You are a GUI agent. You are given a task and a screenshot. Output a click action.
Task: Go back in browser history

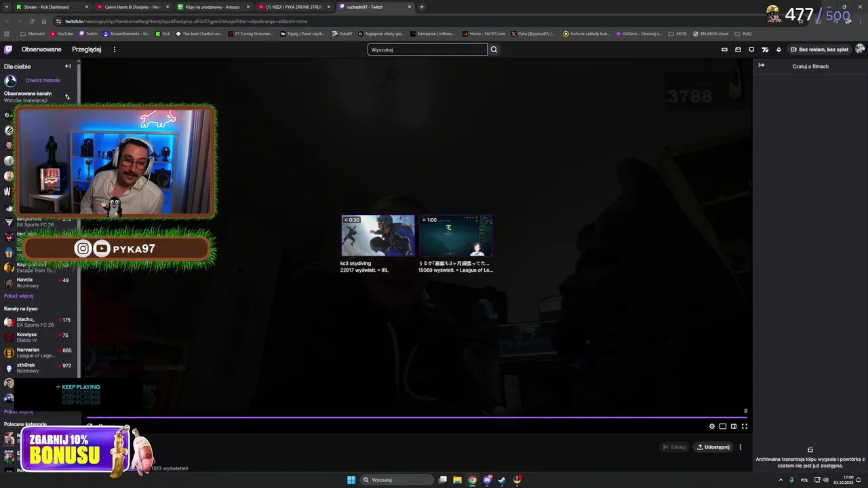[x=7, y=21]
